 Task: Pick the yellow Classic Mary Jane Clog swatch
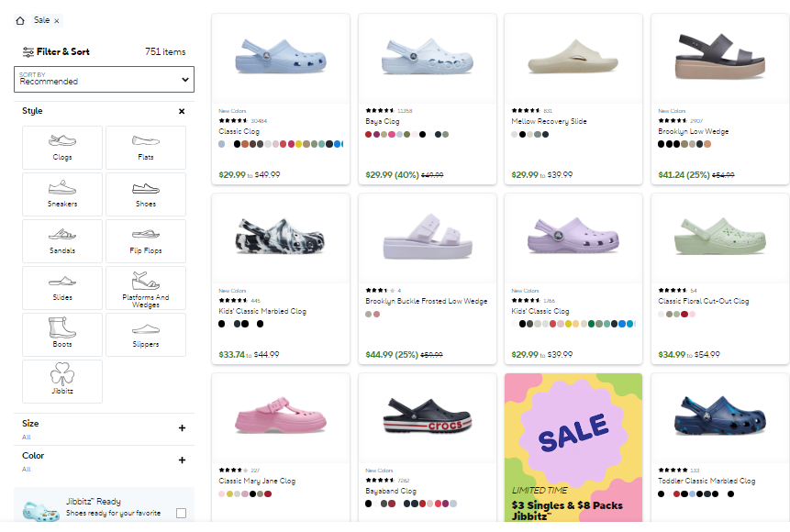[229, 494]
